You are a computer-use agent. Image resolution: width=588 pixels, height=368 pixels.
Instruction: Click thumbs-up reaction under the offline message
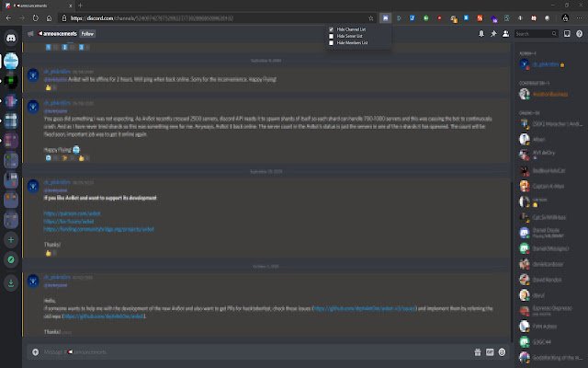(51, 87)
